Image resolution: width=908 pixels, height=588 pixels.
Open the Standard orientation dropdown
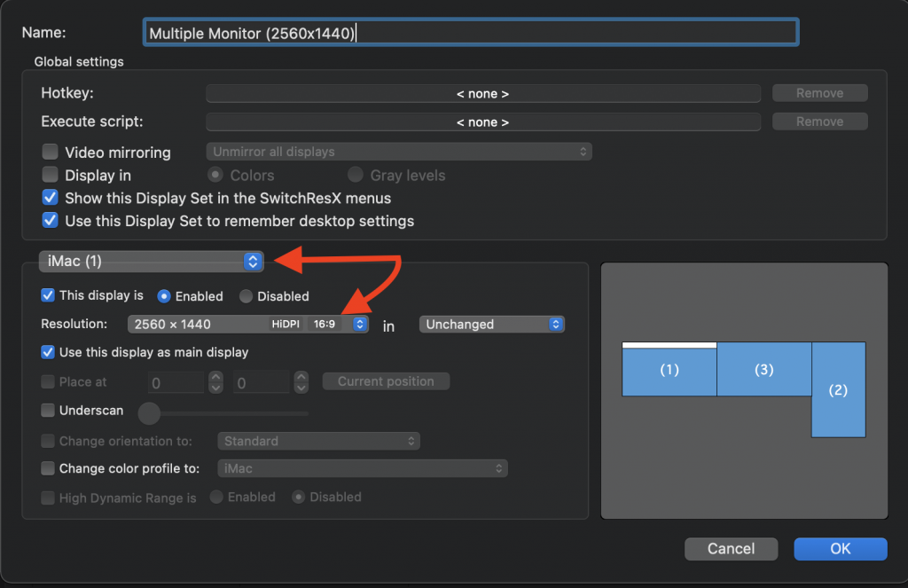point(318,441)
